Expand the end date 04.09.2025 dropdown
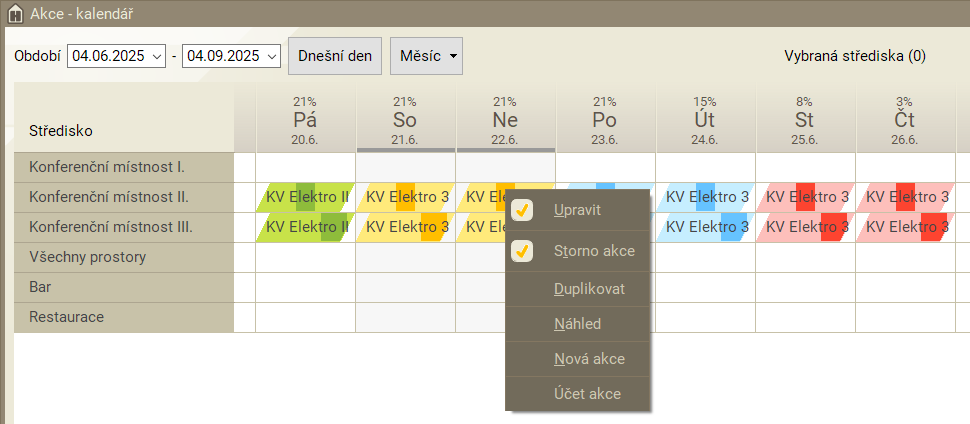Screen dimensions: 970x424 [x=271, y=56]
